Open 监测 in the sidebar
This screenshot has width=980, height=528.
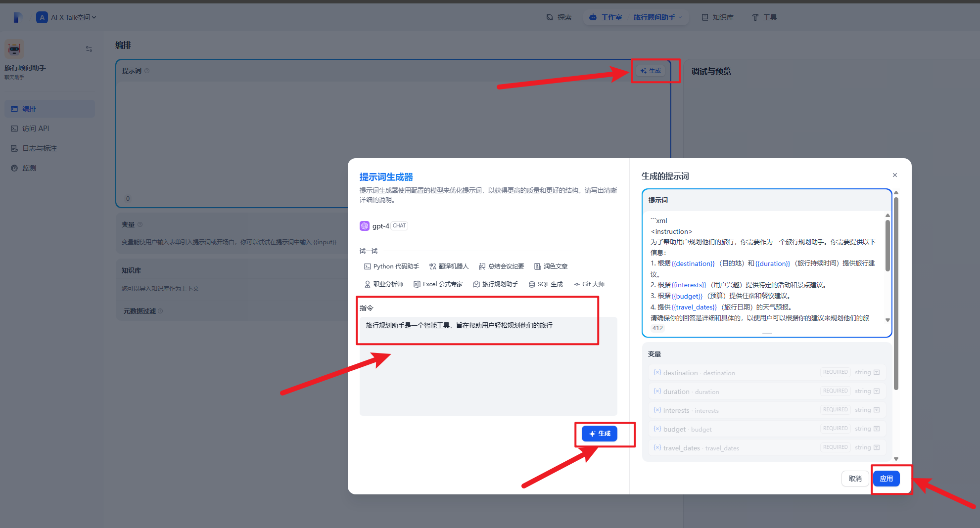point(49,168)
